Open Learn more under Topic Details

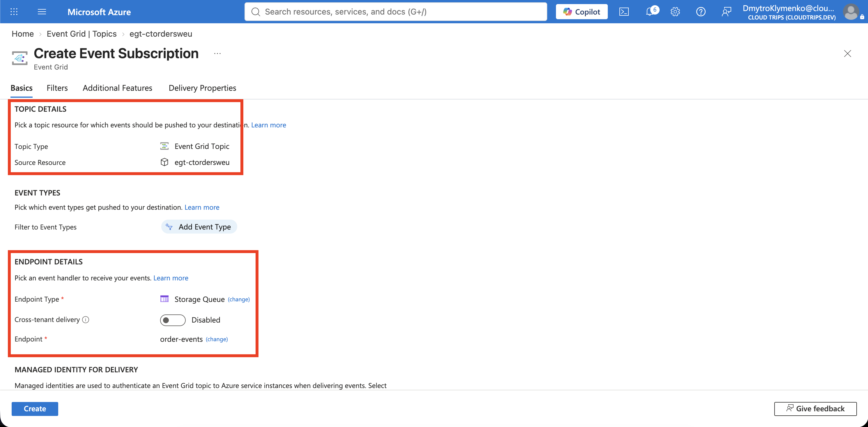click(x=268, y=125)
